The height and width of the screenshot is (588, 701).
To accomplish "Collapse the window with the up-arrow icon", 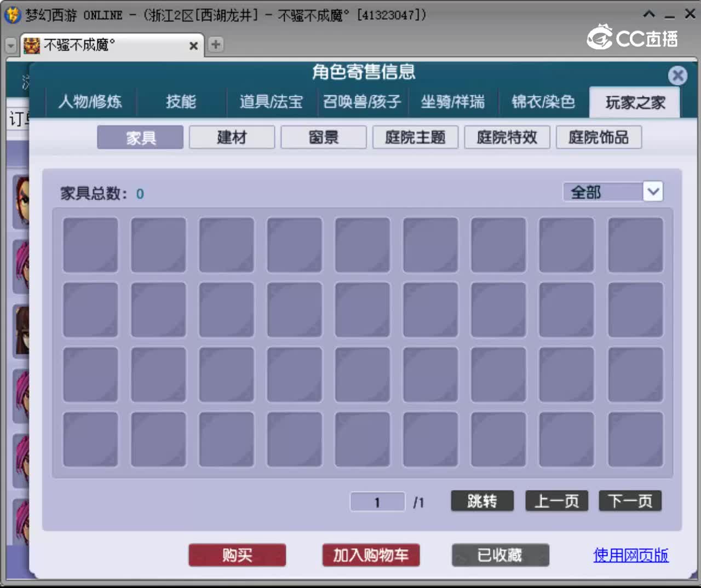I will [x=649, y=14].
